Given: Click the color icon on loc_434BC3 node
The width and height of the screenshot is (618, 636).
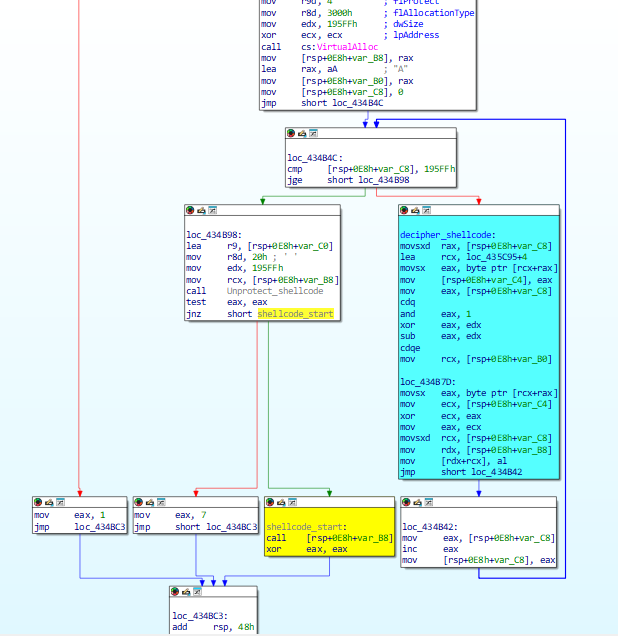Looking at the screenshot, I should [x=177, y=592].
